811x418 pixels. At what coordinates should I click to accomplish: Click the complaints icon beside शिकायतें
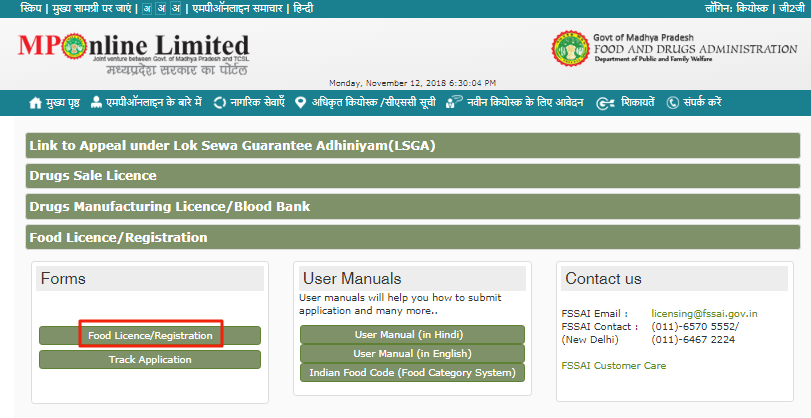click(x=605, y=103)
